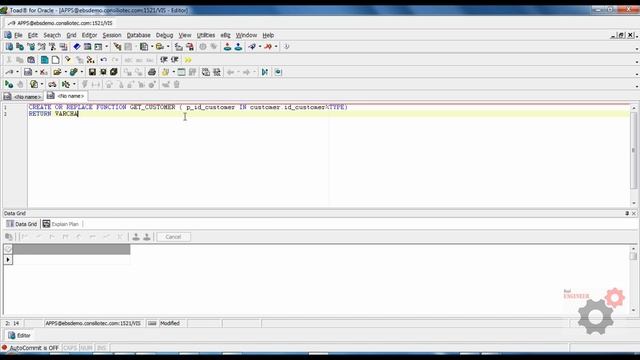
Task: Open the Editor menu
Action: point(89,36)
